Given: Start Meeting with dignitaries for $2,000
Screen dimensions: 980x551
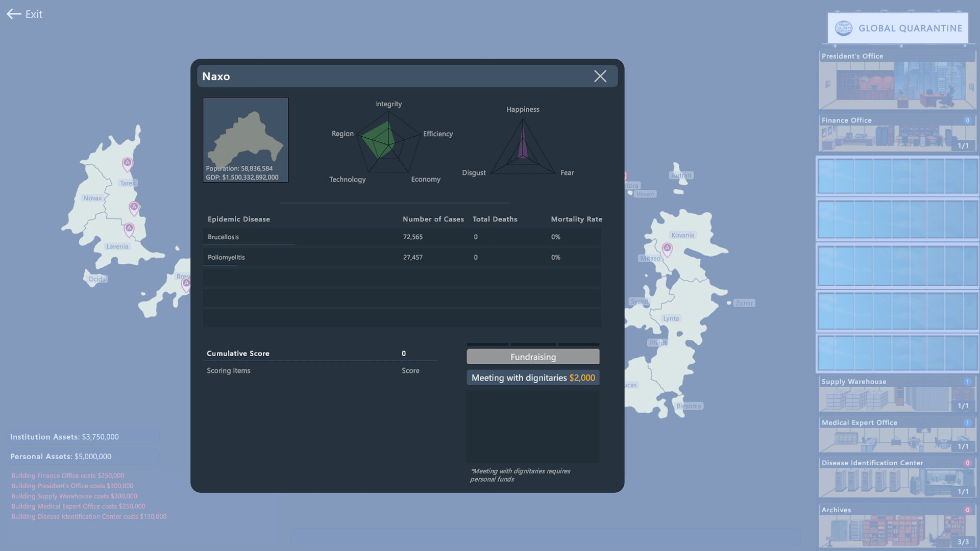Looking at the screenshot, I should pyautogui.click(x=533, y=378).
